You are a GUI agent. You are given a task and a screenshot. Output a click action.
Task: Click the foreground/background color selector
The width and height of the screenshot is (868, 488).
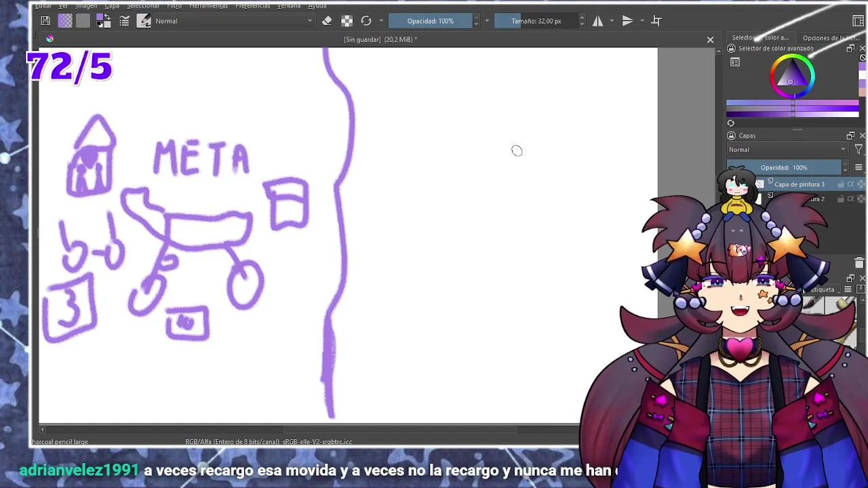tap(104, 21)
